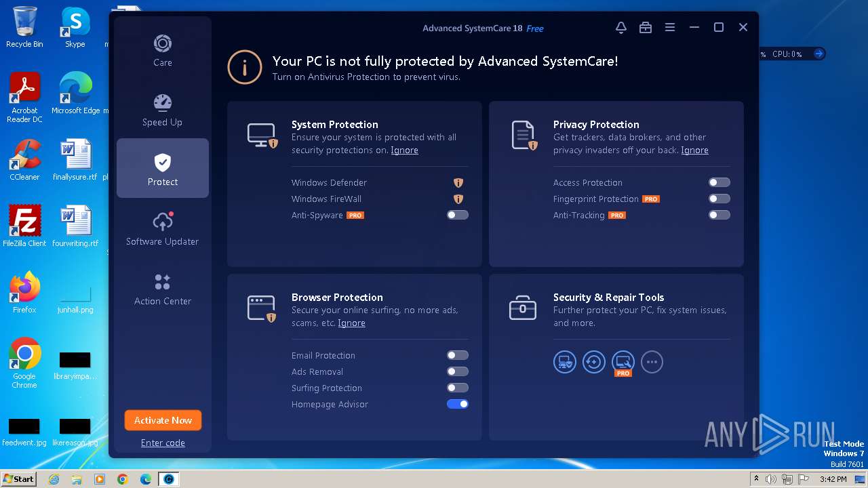Viewport: 868px width, 488px height.
Task: Select the junhall.png desktop file
Action: click(75, 298)
